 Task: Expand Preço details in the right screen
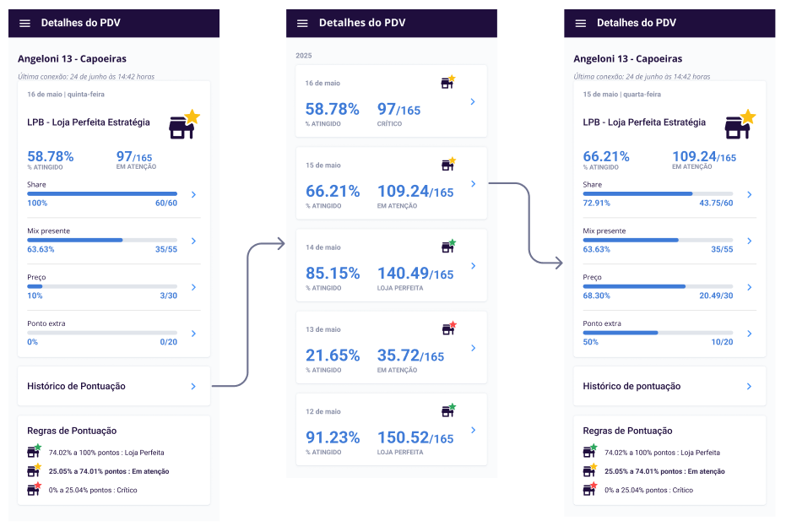749,288
